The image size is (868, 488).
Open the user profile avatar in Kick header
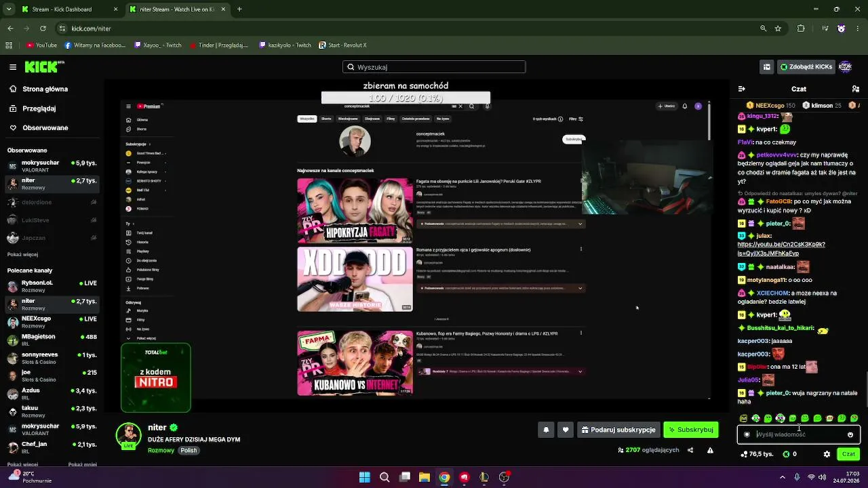845,67
